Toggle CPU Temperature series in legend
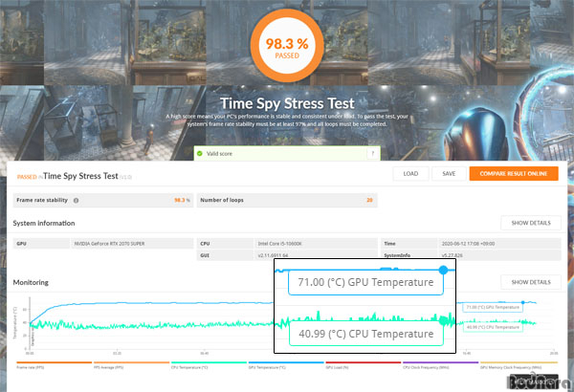The height and width of the screenshot is (392, 574). click(x=209, y=365)
